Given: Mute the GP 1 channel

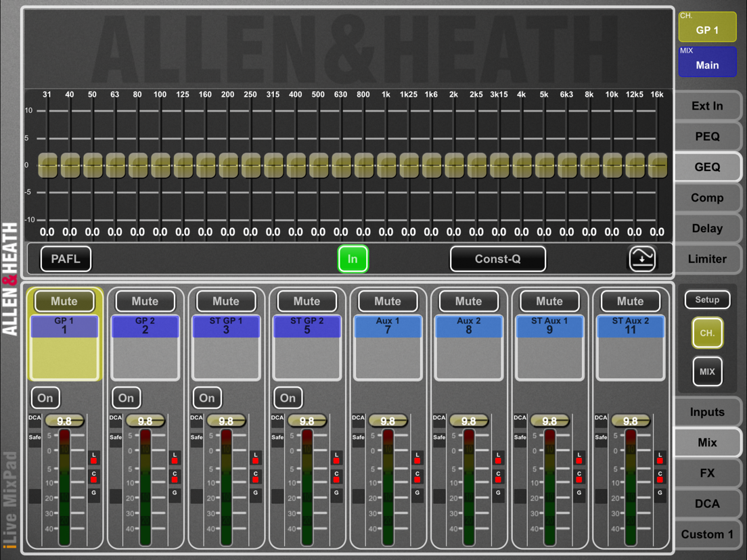Looking at the screenshot, I should tap(64, 301).
